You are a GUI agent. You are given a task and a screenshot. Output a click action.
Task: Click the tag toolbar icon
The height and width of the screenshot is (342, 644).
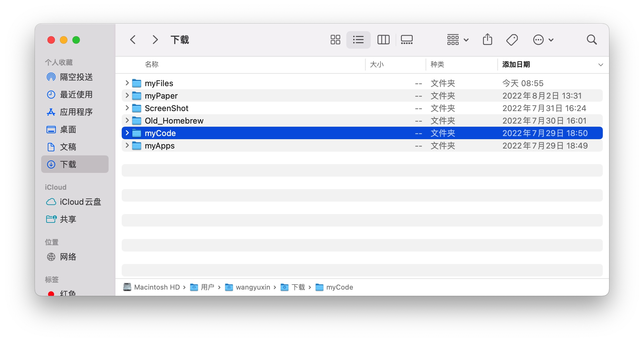[x=512, y=40]
